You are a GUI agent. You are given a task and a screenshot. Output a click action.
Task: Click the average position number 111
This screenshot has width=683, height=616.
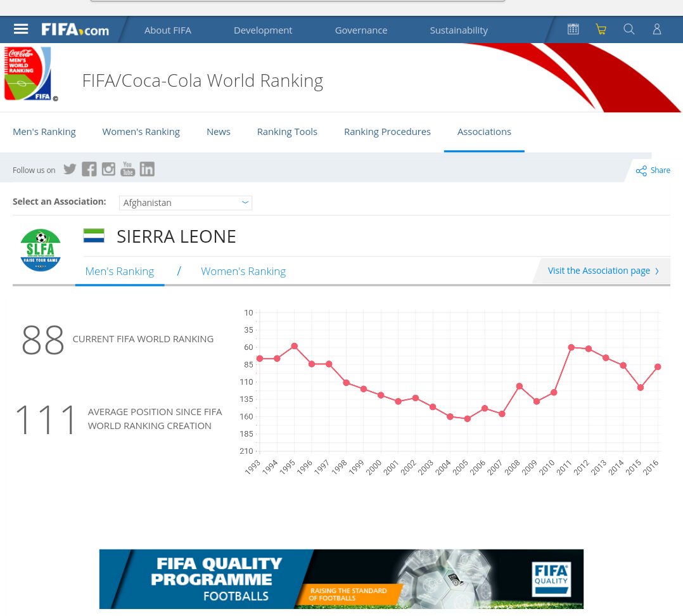click(x=46, y=420)
